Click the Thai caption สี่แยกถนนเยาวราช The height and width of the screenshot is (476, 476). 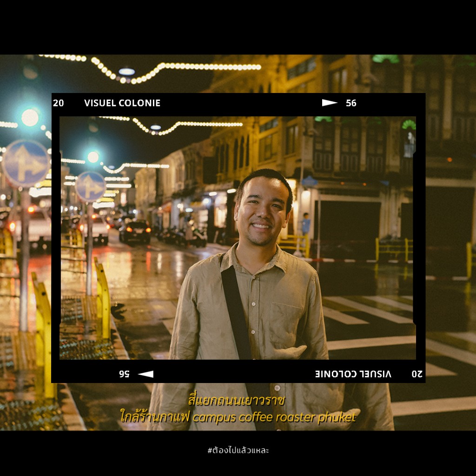point(236,400)
